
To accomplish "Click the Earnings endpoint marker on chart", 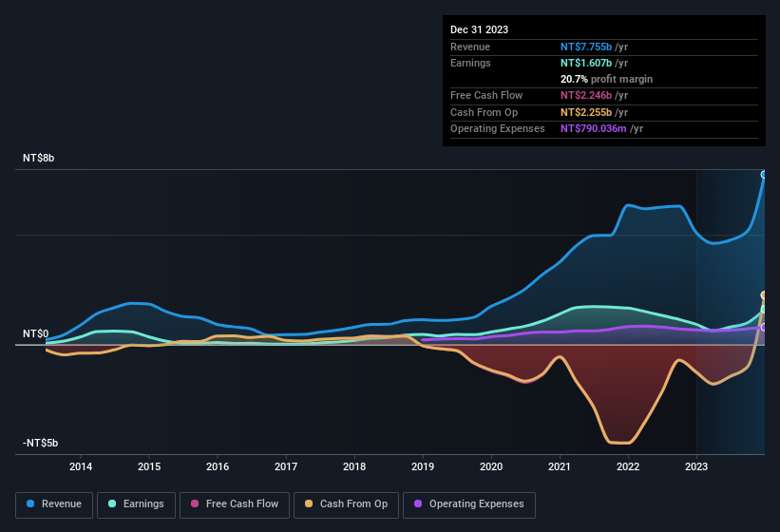I will tap(764, 310).
